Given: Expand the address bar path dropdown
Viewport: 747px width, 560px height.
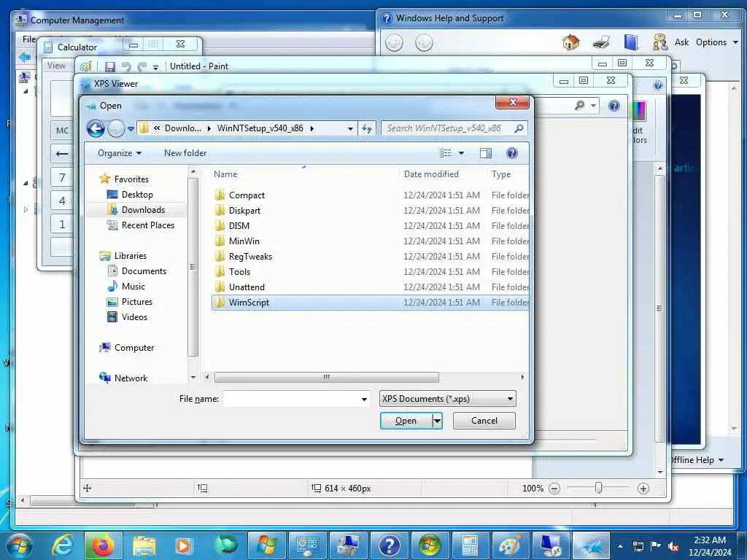Looking at the screenshot, I should point(351,128).
